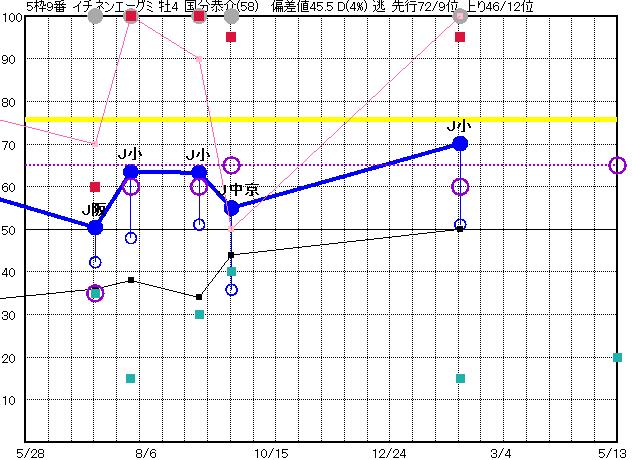Image resolution: width=632 pixels, height=460 pixels.
Task: Select the leftmost blue J小 data point
Action: [x=130, y=172]
